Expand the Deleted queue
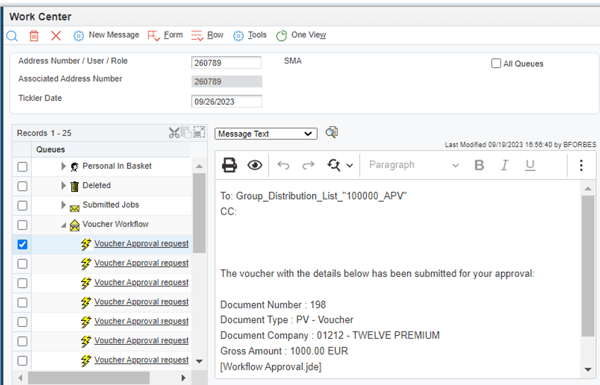This screenshot has width=600, height=385. (64, 185)
